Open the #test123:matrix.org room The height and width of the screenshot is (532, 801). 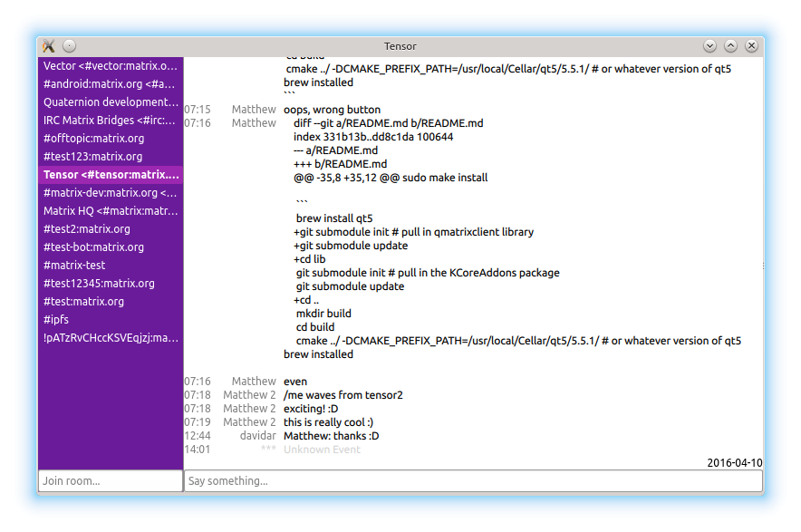110,156
